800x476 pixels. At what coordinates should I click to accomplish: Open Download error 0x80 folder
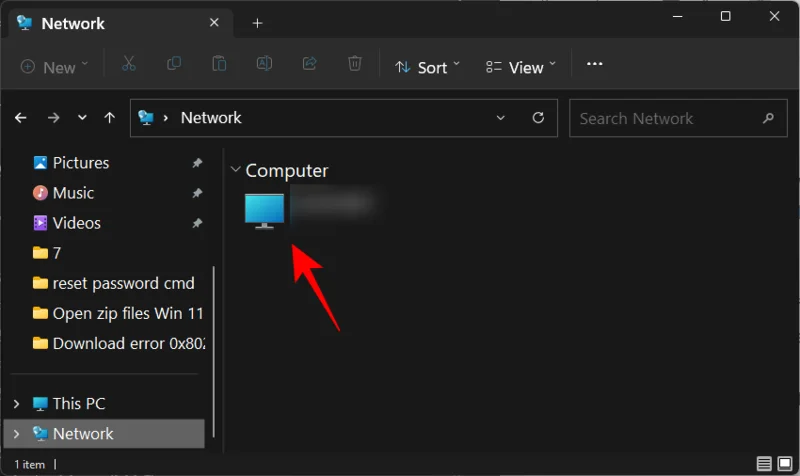coord(118,343)
